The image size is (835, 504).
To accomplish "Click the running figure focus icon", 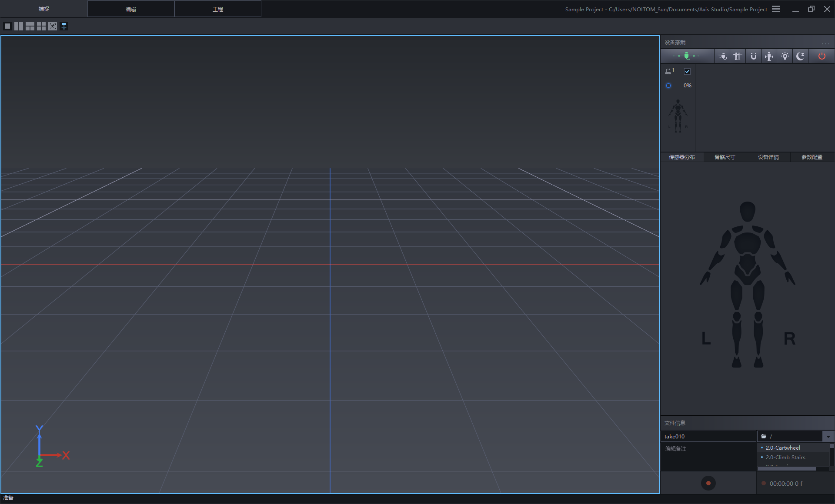I will coord(53,26).
